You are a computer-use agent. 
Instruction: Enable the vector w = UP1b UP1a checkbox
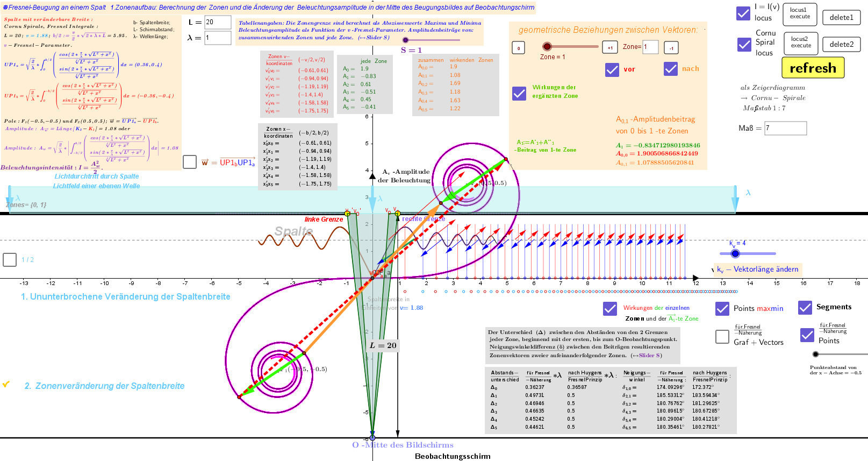coord(190,161)
